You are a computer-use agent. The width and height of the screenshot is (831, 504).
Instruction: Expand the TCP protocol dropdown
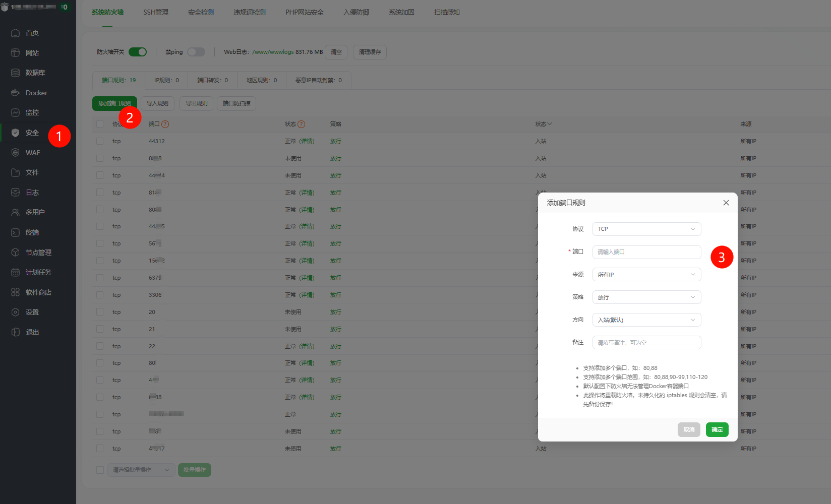[646, 229]
